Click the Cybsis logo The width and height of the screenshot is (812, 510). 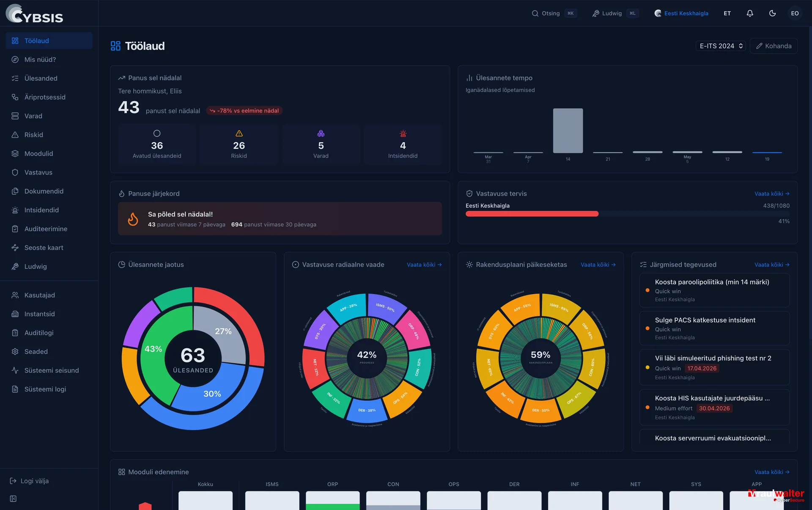point(34,14)
